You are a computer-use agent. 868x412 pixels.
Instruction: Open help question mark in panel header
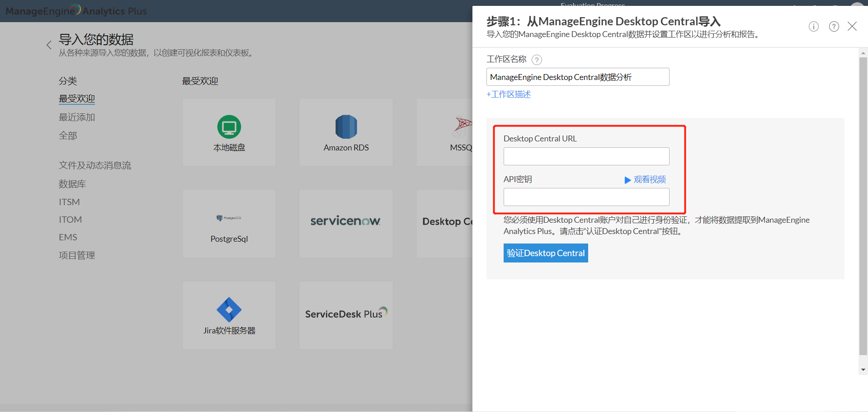(x=834, y=27)
